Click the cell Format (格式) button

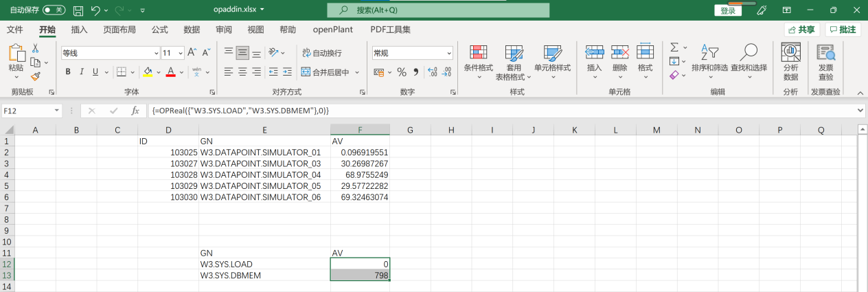tap(646, 61)
